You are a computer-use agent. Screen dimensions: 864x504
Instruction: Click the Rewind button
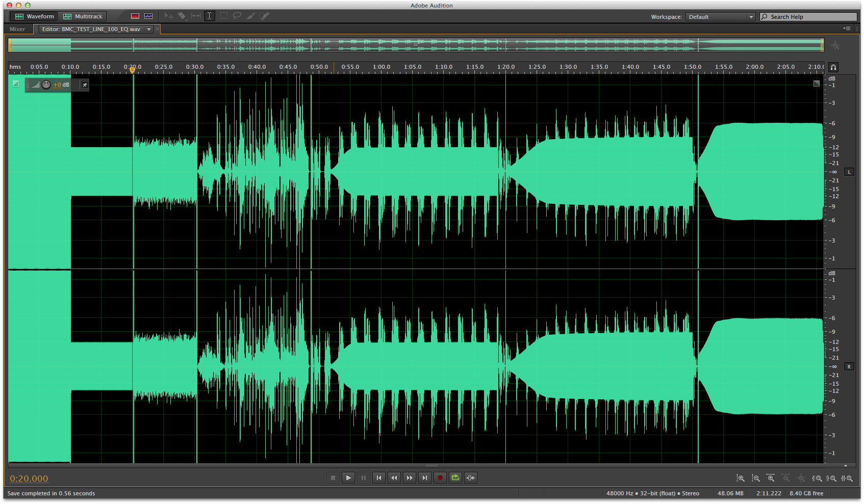pyautogui.click(x=394, y=478)
